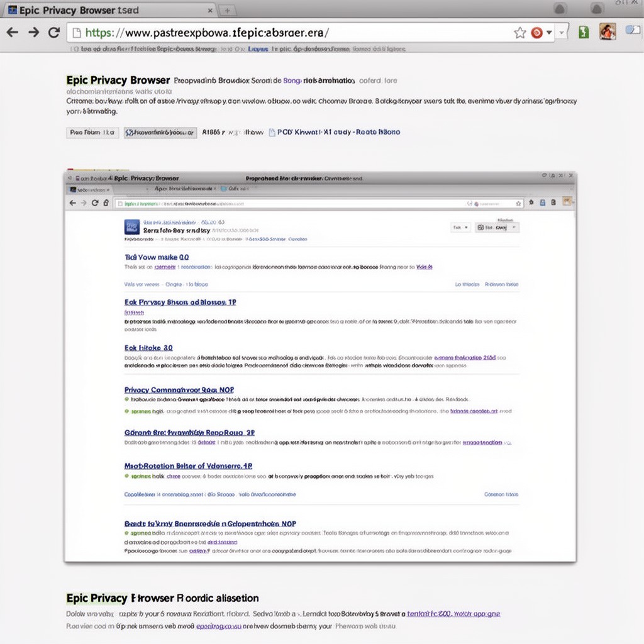Screen dimensions: 644x644
Task: Open the 'tentafrfc 200. watch app gne' link
Action: point(453,614)
